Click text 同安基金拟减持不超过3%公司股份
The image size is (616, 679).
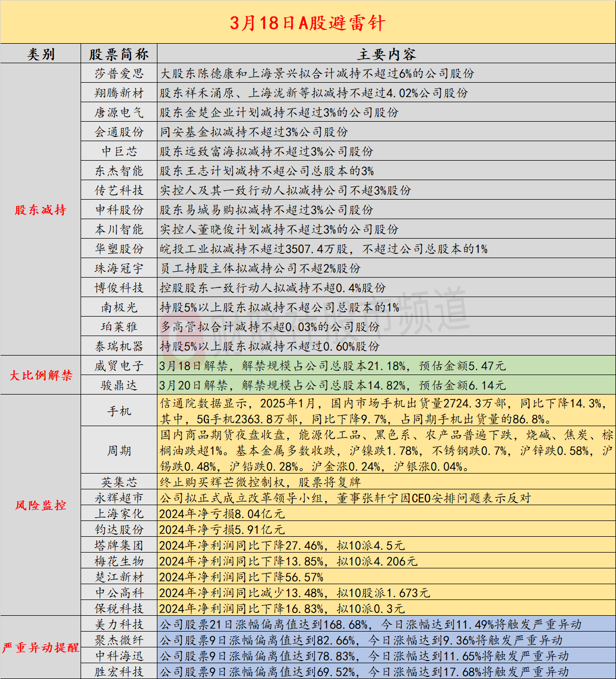point(254,132)
